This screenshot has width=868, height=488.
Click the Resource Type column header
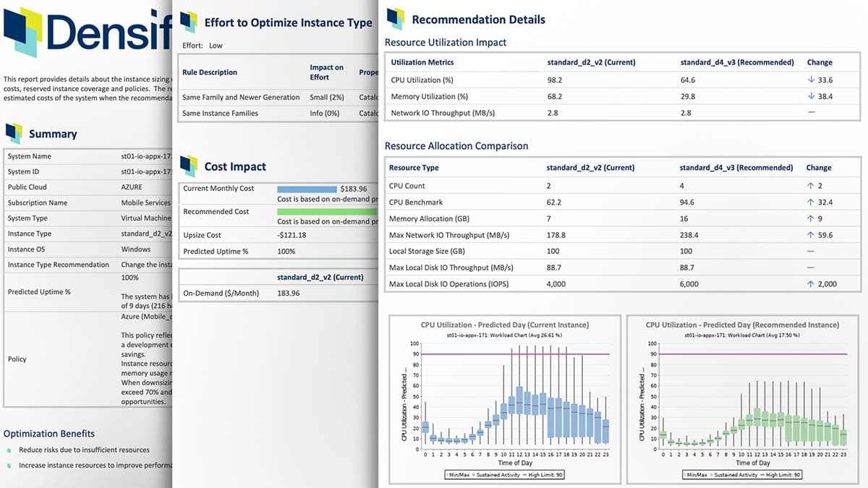[x=414, y=168]
